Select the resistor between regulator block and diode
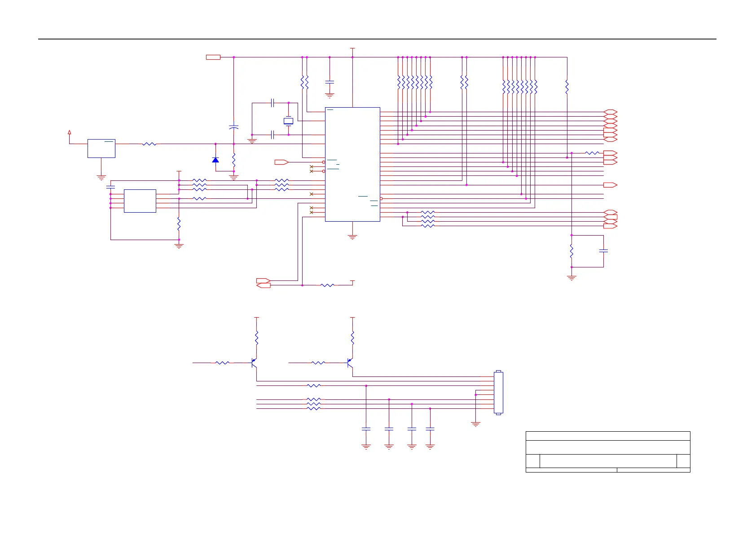This screenshot has width=756, height=534. point(149,144)
